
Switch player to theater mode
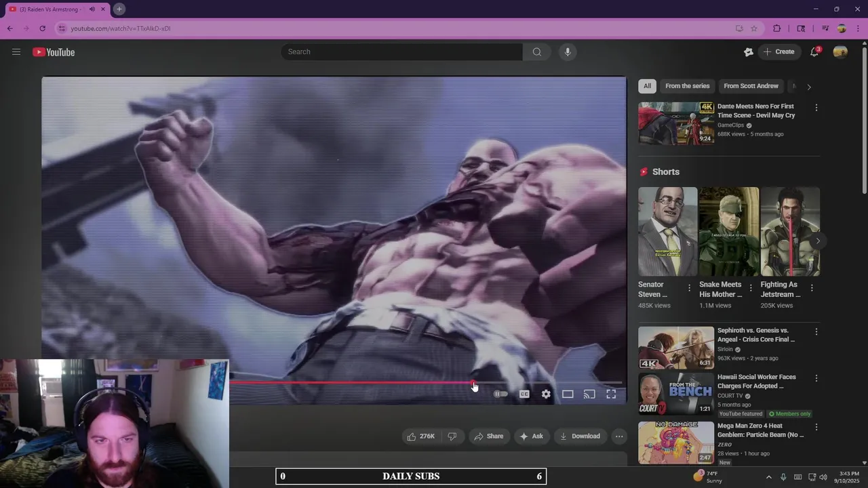click(568, 394)
